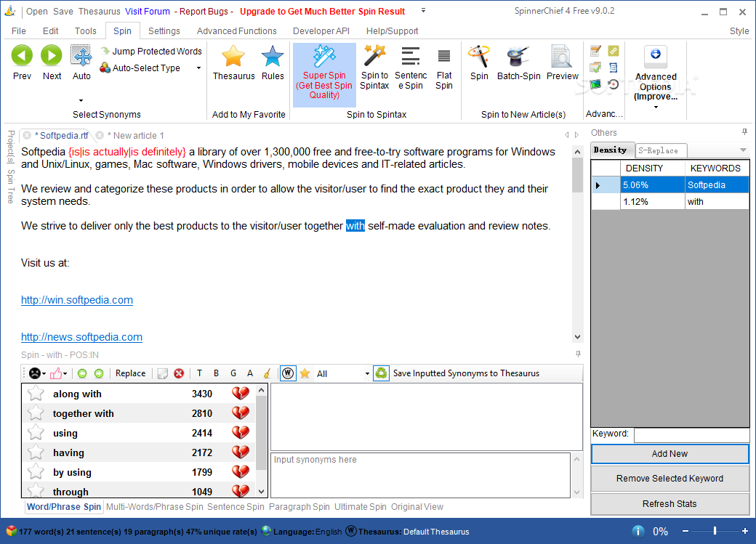Screen dimensions: 756x544
Task: Close the New article 1 tab
Action: (100, 135)
